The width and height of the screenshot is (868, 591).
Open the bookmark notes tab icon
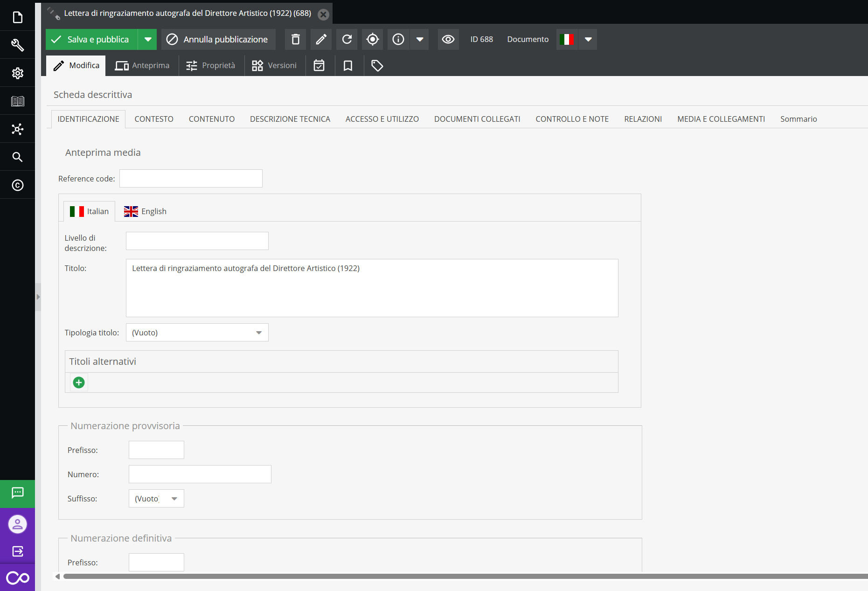[348, 66]
